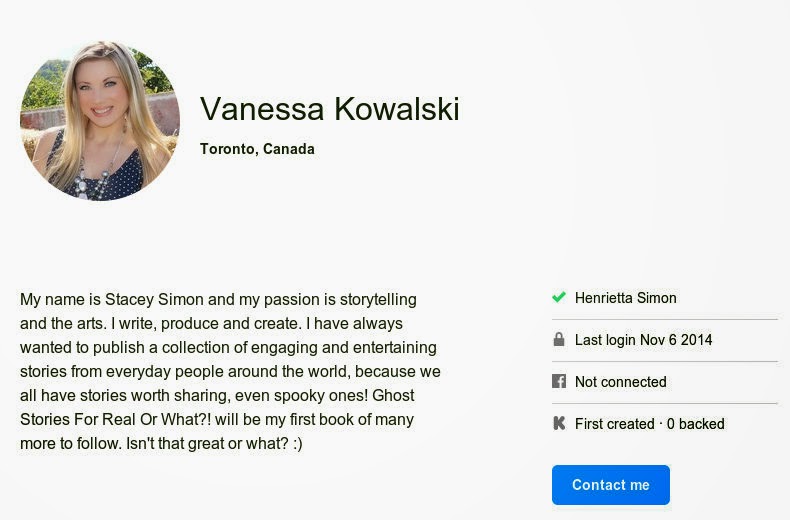Image resolution: width=790 pixels, height=520 pixels.
Task: Open the 0 backed projects count
Action: coord(695,424)
